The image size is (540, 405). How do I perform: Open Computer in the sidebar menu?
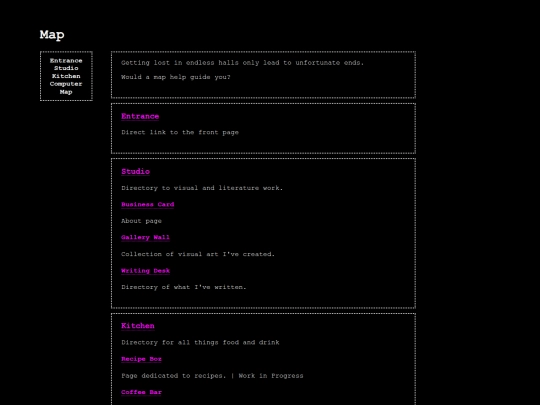(x=66, y=84)
